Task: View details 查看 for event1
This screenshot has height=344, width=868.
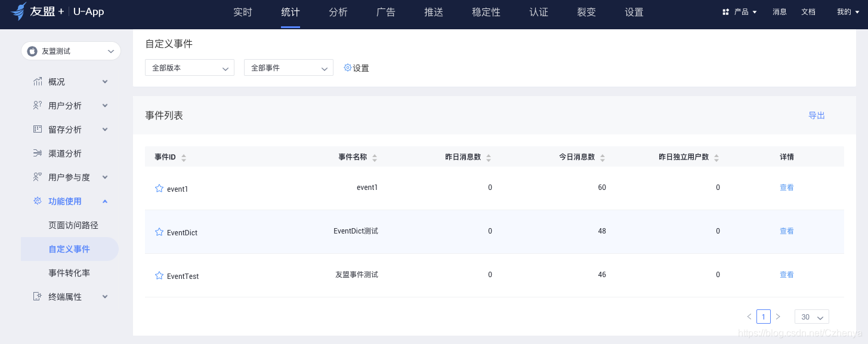Action: pos(787,188)
